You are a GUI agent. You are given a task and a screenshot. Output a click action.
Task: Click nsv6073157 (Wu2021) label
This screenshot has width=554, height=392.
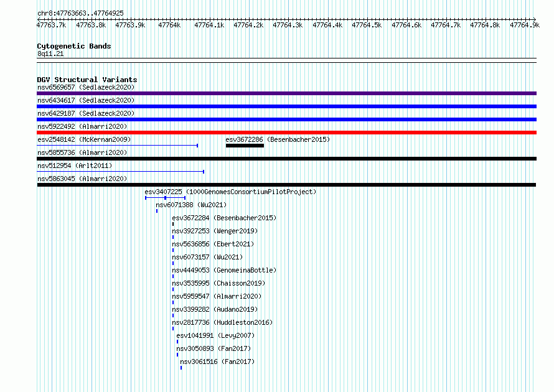207,257
